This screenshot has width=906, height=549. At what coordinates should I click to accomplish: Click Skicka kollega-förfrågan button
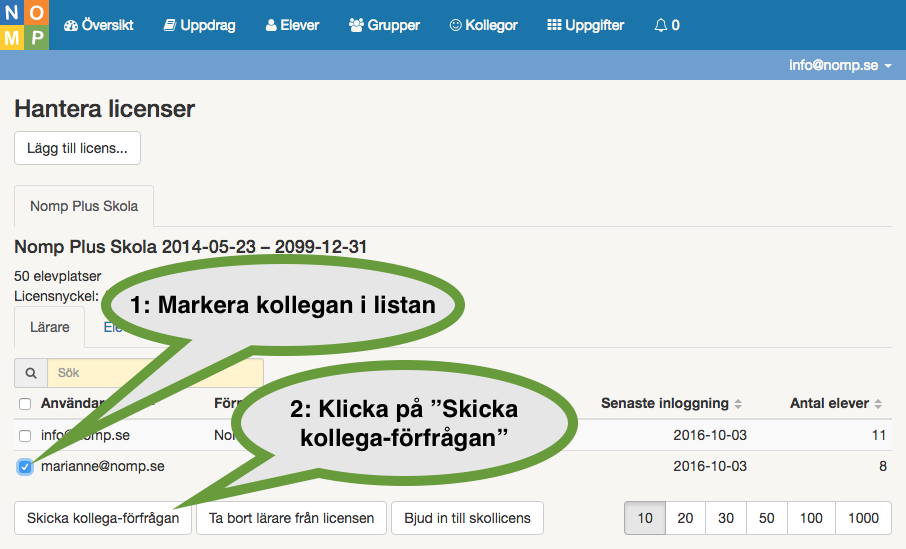pyautogui.click(x=103, y=518)
